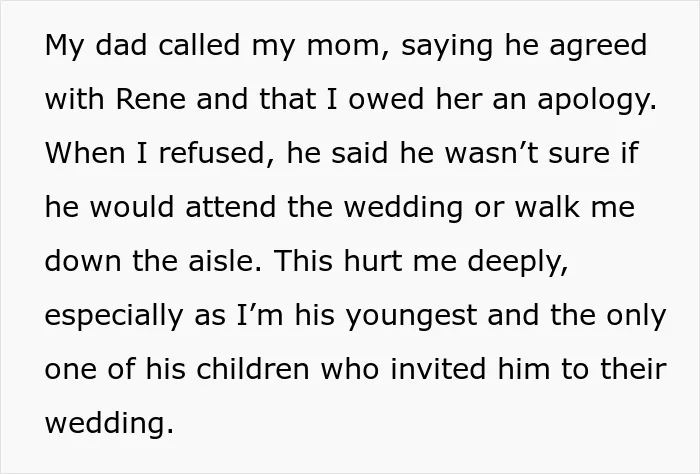Click the word "mom" in the first line

342,48
